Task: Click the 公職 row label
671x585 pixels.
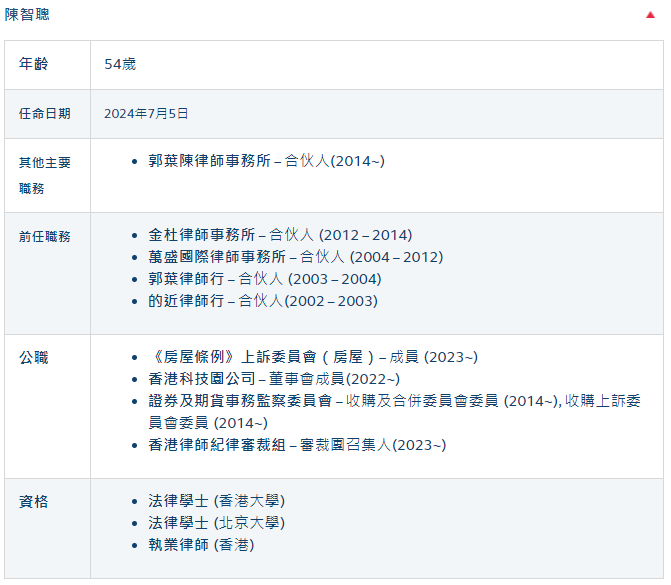Action: point(33,357)
